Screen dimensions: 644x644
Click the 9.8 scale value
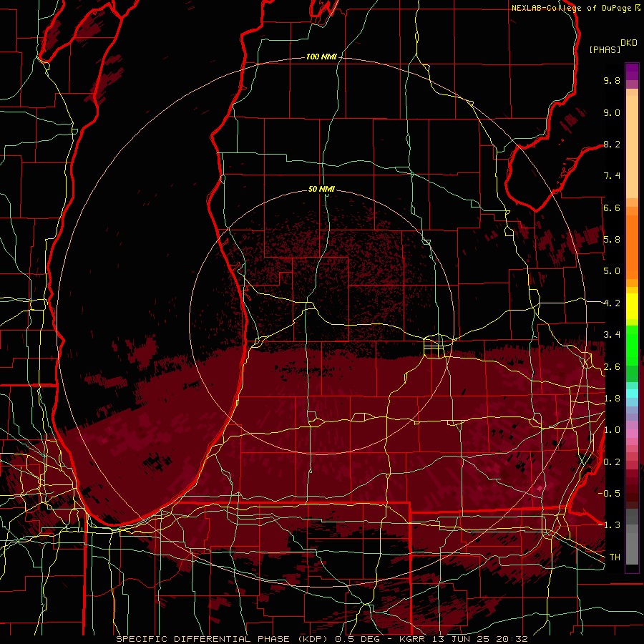[612, 80]
